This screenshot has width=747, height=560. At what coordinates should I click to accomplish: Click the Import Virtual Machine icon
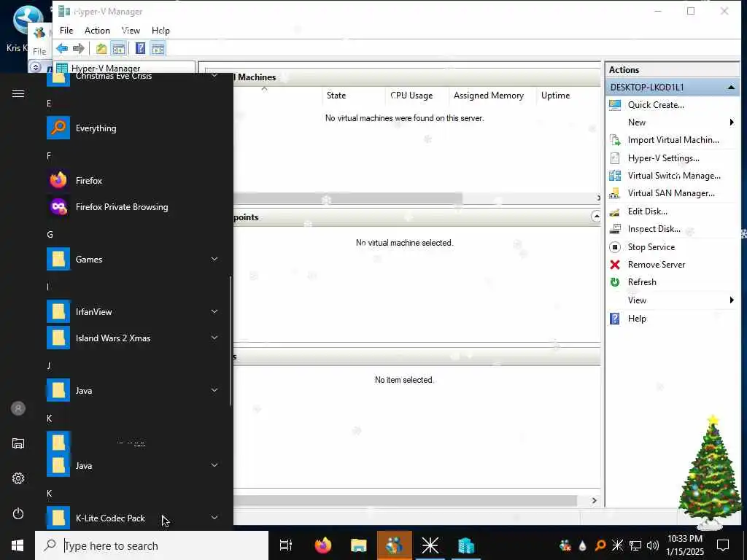coord(615,140)
